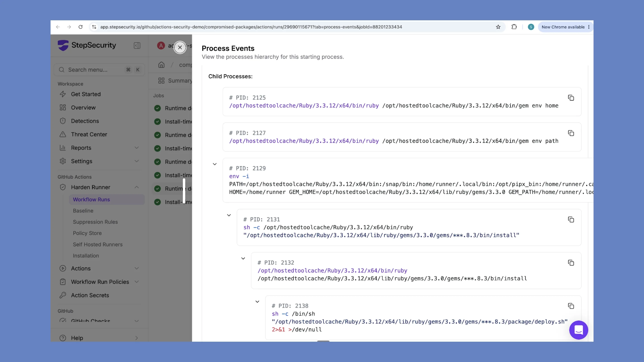Viewport: 644px width, 362px height.
Task: View site information icon in address bar
Action: point(94,27)
